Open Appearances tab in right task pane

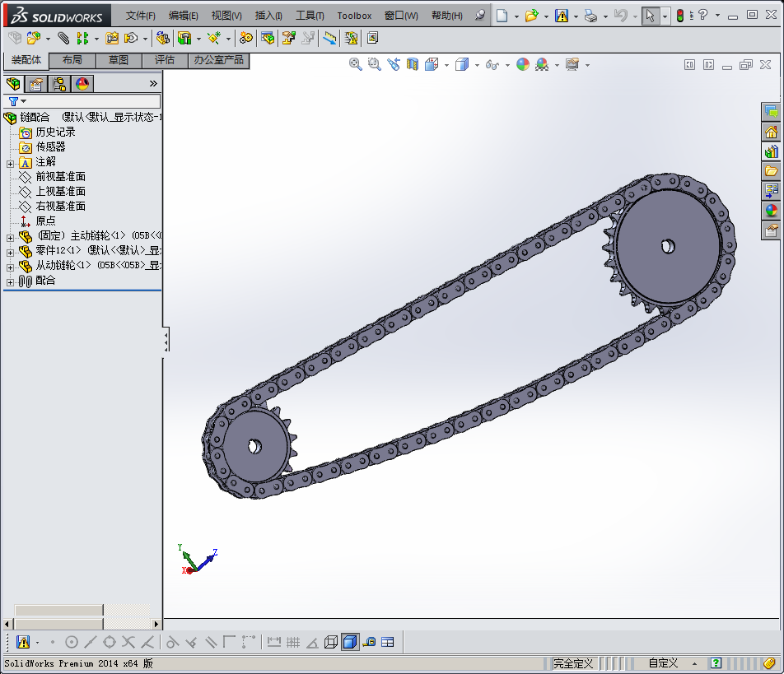771,211
